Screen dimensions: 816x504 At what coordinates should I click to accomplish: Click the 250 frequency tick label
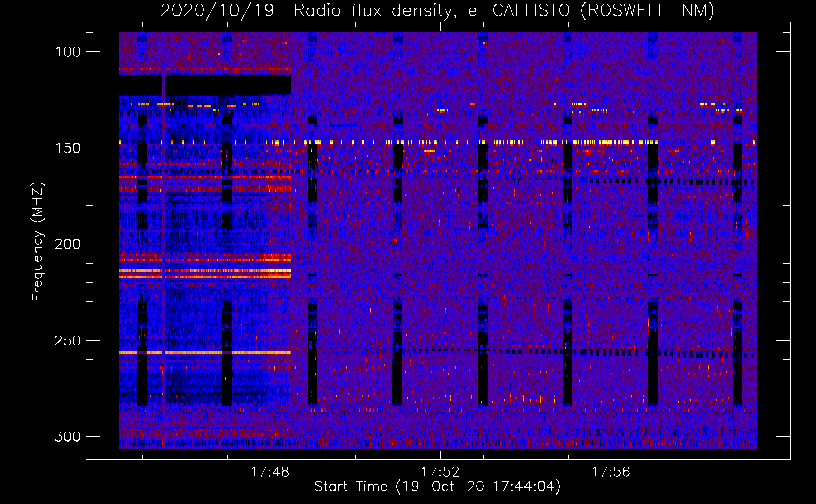click(68, 341)
